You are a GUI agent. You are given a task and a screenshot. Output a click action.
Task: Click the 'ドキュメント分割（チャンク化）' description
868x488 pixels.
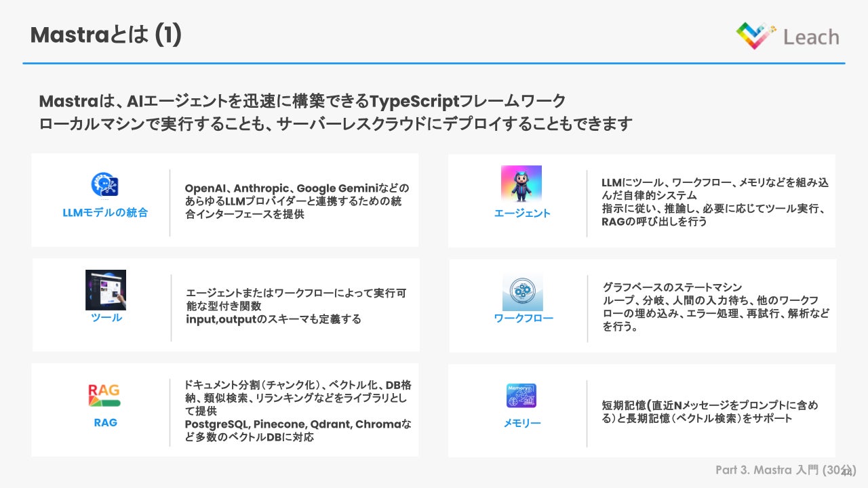296,398
